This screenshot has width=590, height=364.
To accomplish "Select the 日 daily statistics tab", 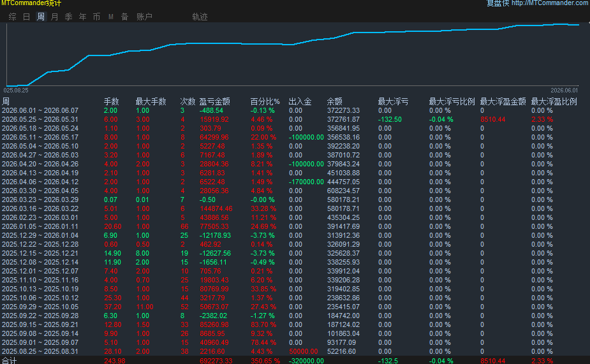I will point(26,17).
